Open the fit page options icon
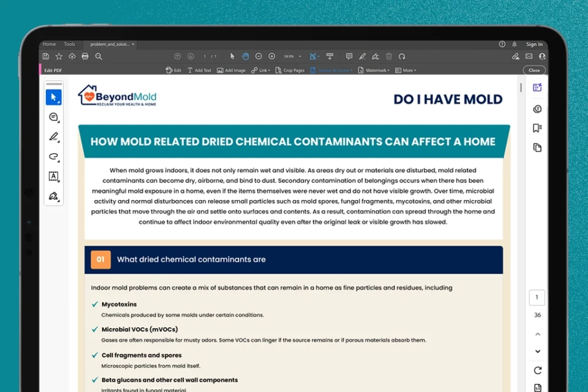The width and height of the screenshot is (588, 392). (x=314, y=57)
